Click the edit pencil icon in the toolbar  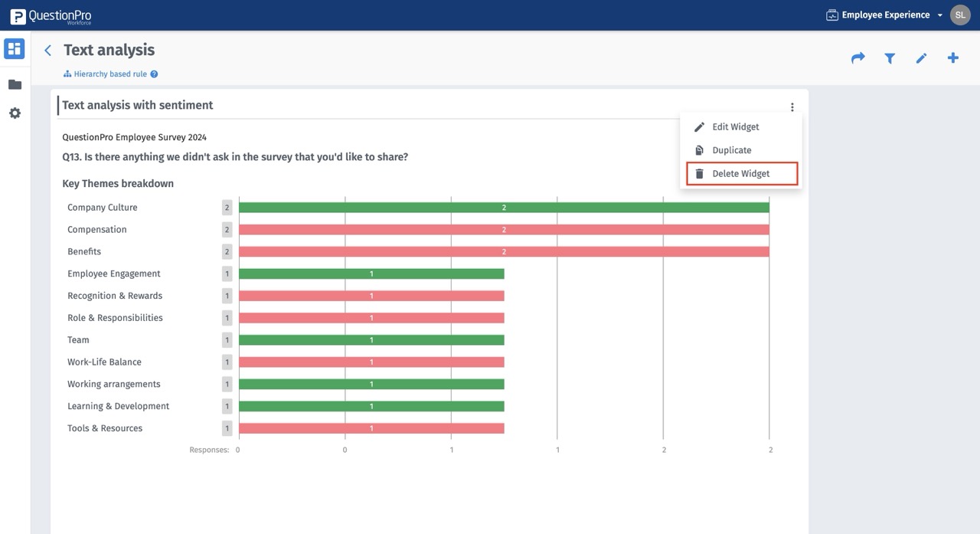pyautogui.click(x=921, y=57)
